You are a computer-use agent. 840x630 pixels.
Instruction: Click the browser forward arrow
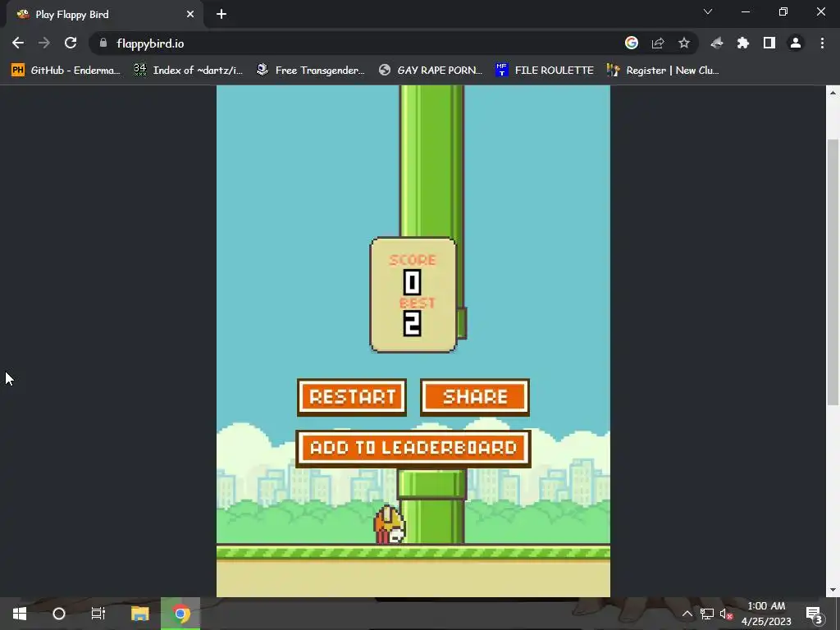(44, 43)
